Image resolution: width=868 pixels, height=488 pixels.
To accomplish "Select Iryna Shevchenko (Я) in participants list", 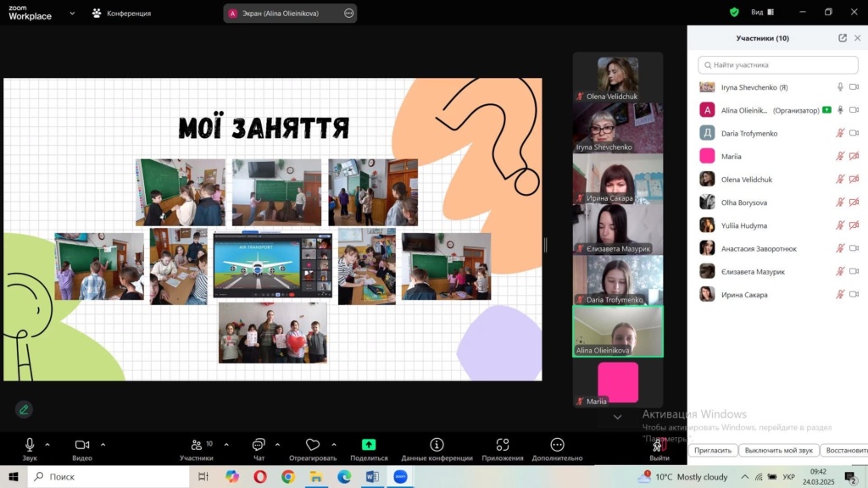I will point(778,87).
